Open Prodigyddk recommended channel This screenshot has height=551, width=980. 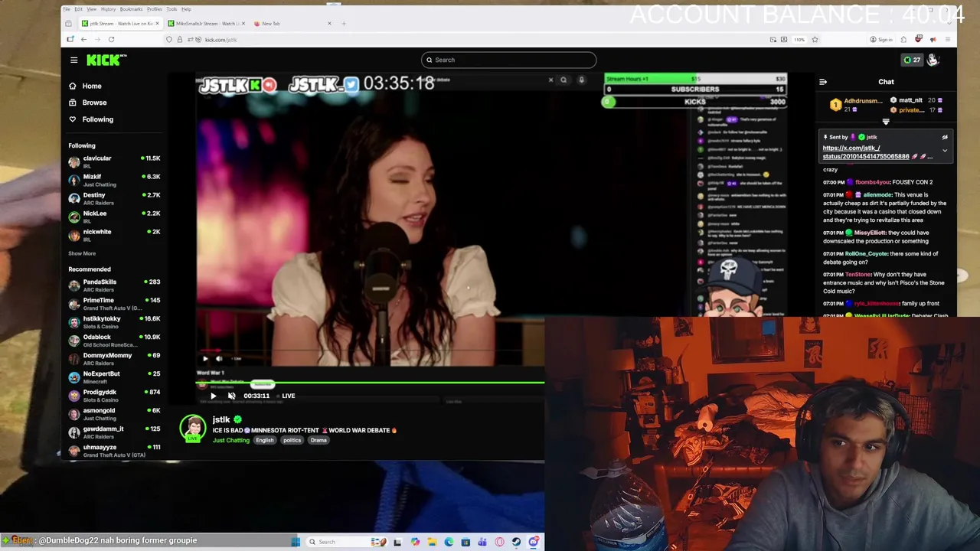114,396
